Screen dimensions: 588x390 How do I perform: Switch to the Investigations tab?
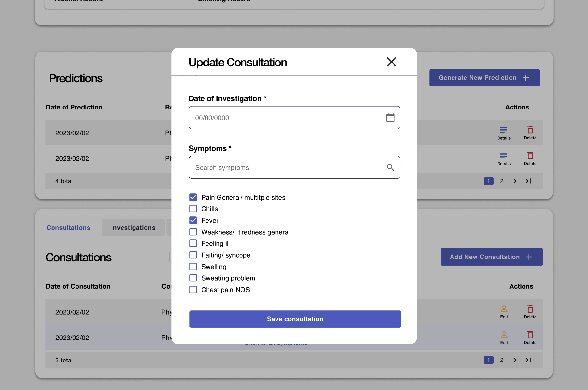click(x=133, y=227)
